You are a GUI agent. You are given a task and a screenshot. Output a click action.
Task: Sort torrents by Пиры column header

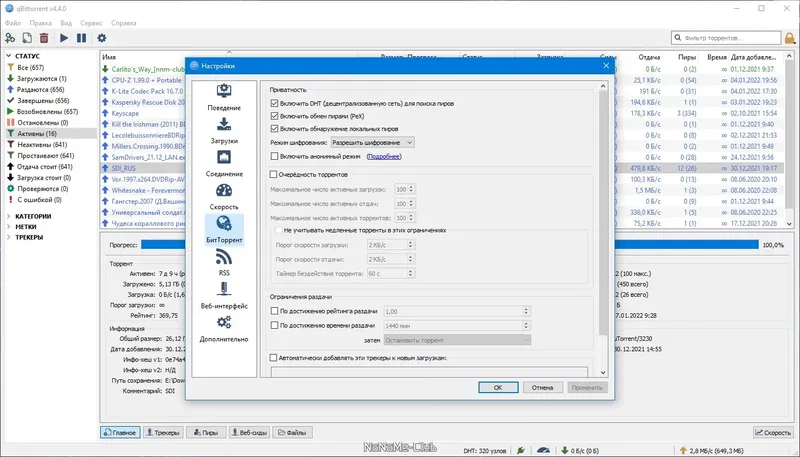point(687,57)
